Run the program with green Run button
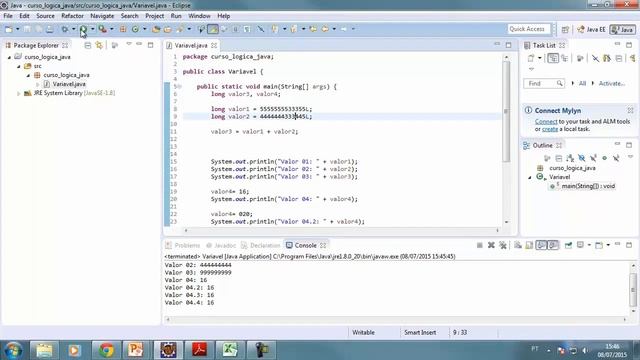Image resolution: width=640 pixels, height=360 pixels. coord(83,29)
